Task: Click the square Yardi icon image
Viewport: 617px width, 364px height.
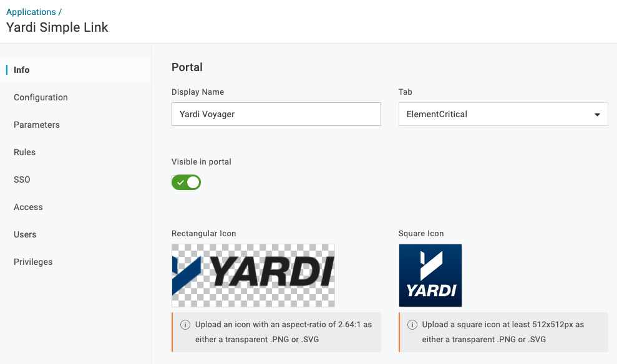Action: coord(430,275)
